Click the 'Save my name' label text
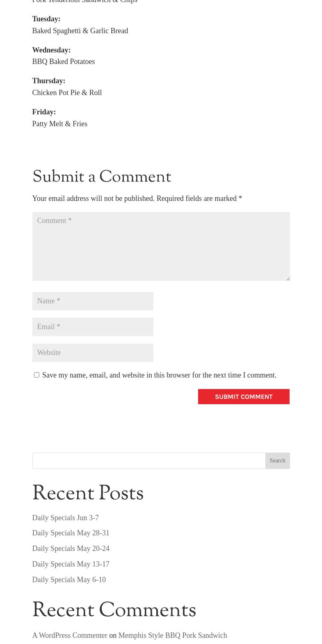This screenshot has width=322, height=644. point(159,375)
